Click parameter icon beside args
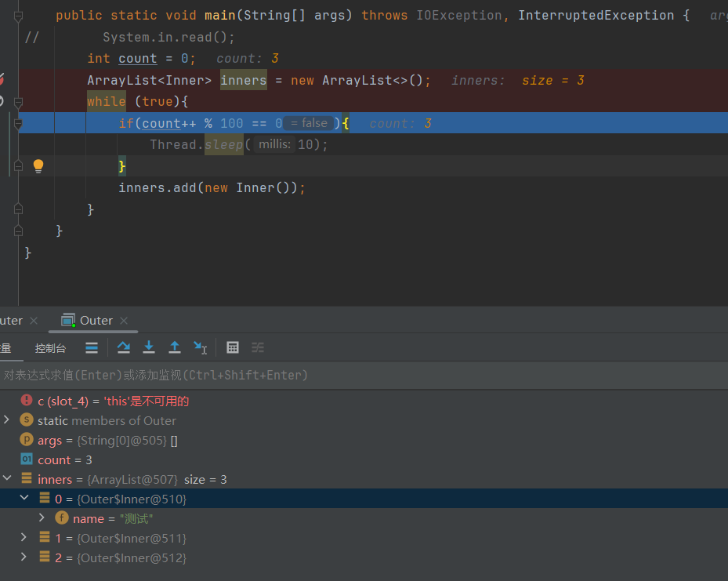Image resolution: width=728 pixels, height=581 pixels. [x=27, y=439]
